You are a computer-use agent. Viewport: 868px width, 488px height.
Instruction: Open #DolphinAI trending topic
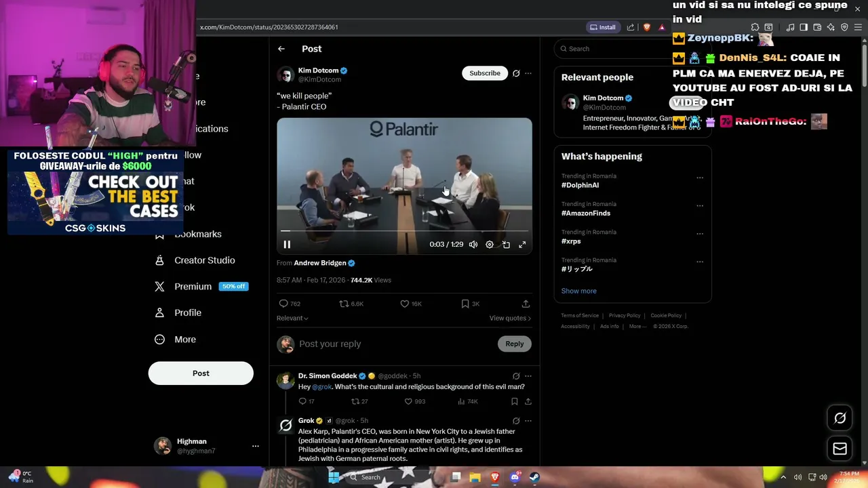click(580, 185)
